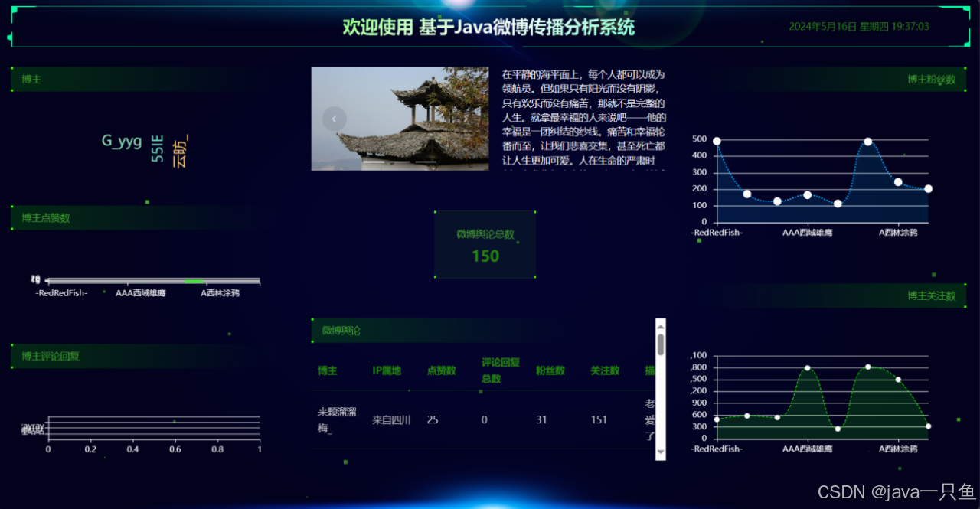
Task: Click the dashboard title 基于Java微博传播分析系统
Action: pyautogui.click(x=527, y=28)
